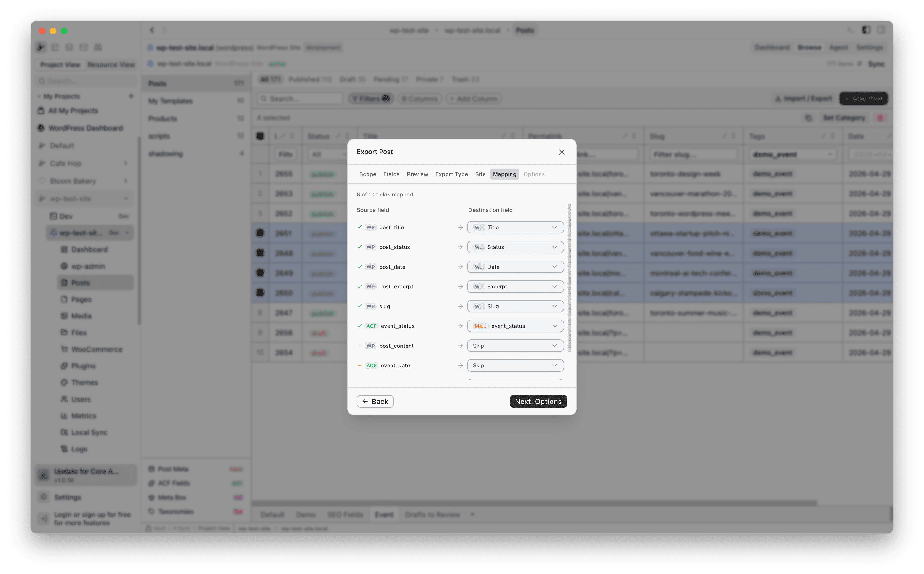
Task: Click the mapping list scrollbar in dialog
Action: pyautogui.click(x=569, y=278)
